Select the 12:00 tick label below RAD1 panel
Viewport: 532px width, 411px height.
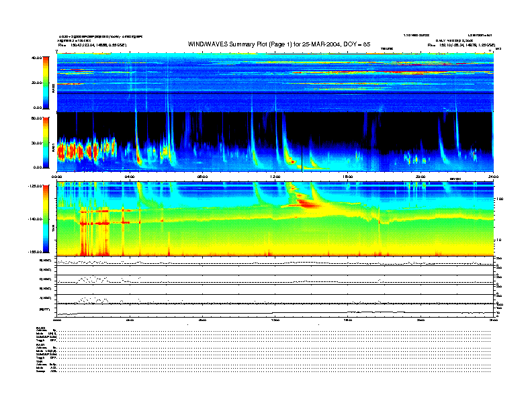pyautogui.click(x=275, y=177)
